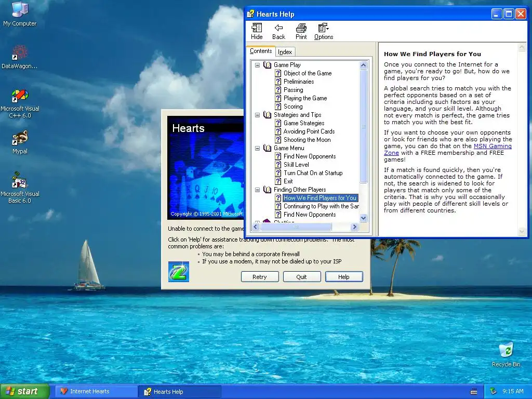Viewport: 532px width, 399px height.
Task: Select How We Find Players for You
Action: pos(320,198)
